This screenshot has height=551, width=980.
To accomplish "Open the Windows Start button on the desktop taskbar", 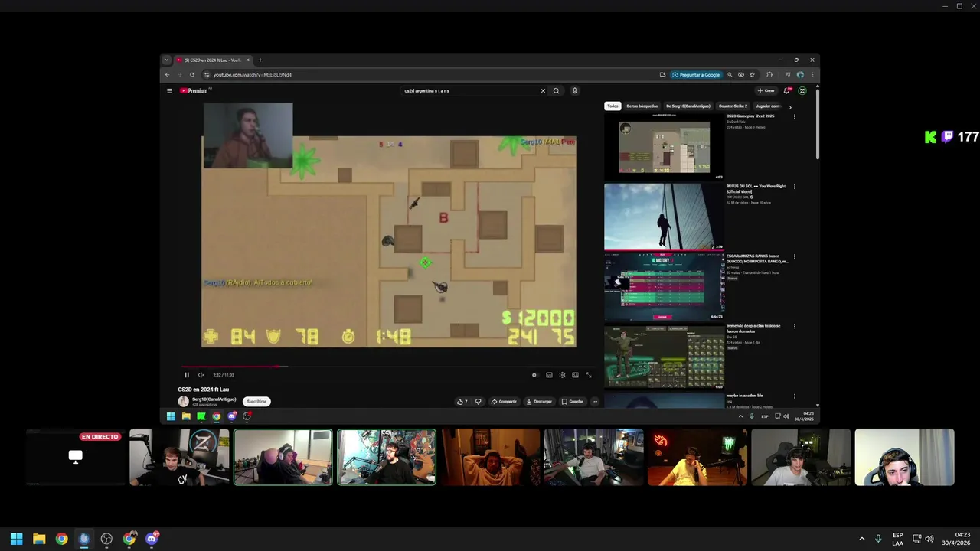I will [16, 539].
